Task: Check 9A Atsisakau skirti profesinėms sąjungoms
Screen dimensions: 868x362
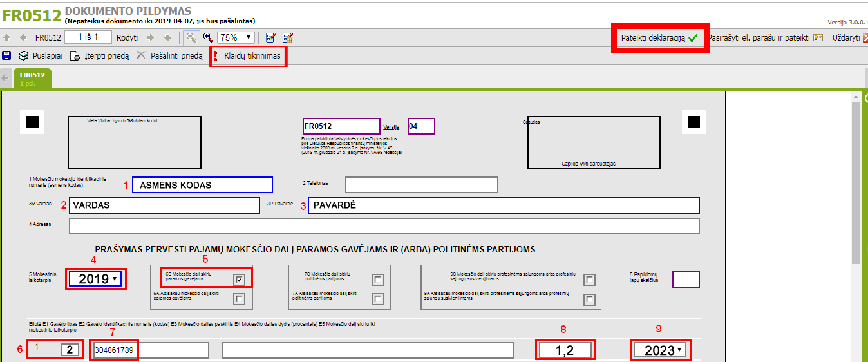Action: tap(589, 300)
